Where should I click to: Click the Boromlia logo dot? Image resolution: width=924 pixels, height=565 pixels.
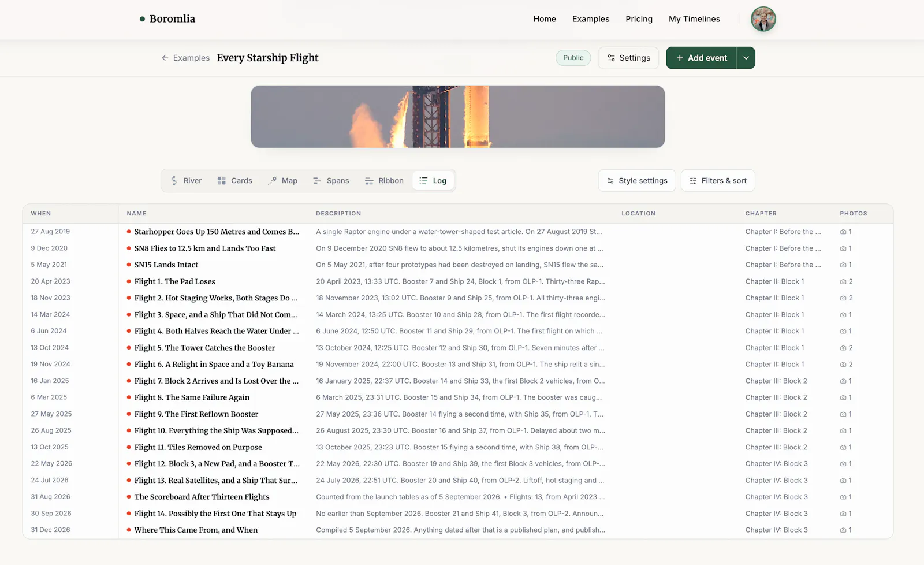coord(142,19)
